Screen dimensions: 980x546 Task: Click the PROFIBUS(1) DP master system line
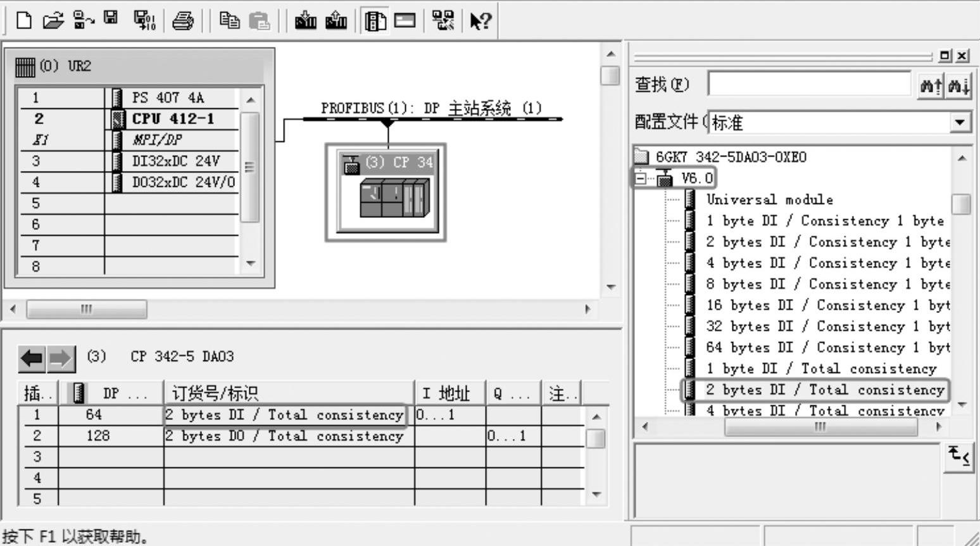pos(432,118)
